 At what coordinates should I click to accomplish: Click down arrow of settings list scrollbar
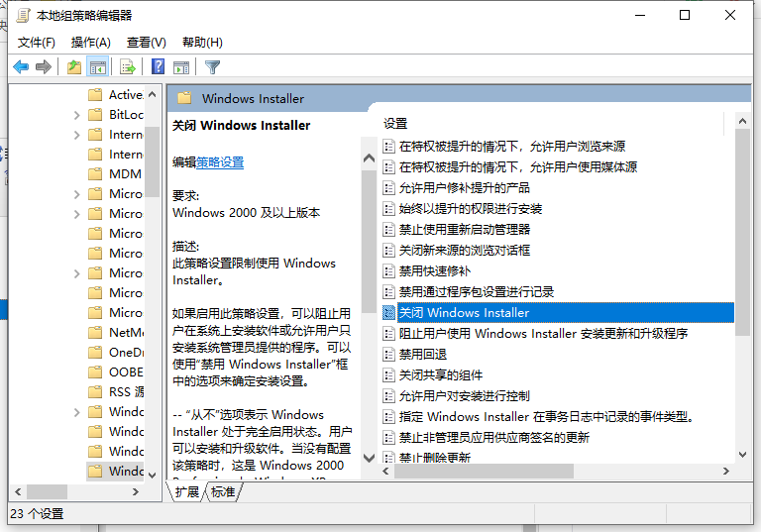coord(742,458)
